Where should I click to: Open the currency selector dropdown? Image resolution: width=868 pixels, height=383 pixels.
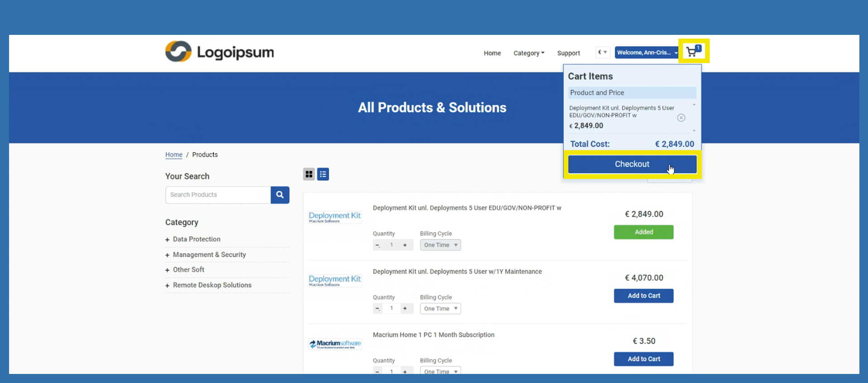click(602, 53)
